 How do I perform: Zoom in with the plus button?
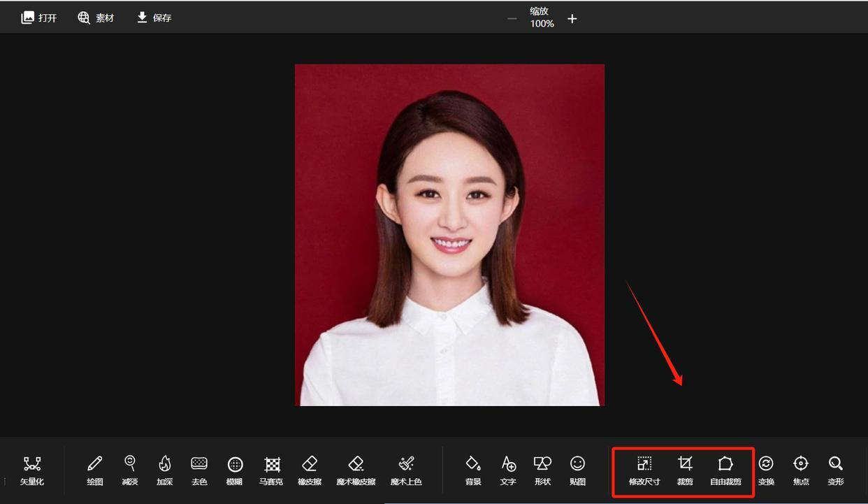coord(572,19)
